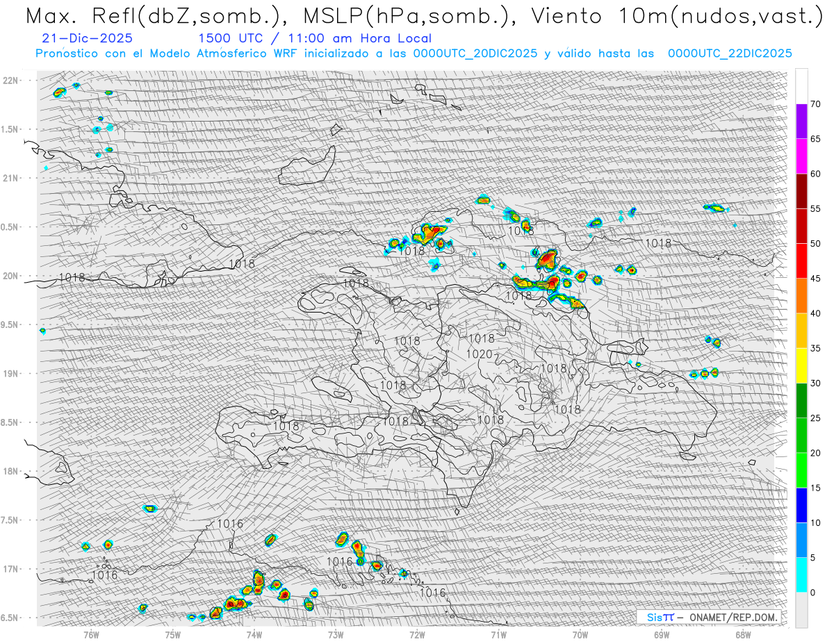Click the cyan 0–5 dBZ colorbar swatch
834x644 pixels.
801,575
